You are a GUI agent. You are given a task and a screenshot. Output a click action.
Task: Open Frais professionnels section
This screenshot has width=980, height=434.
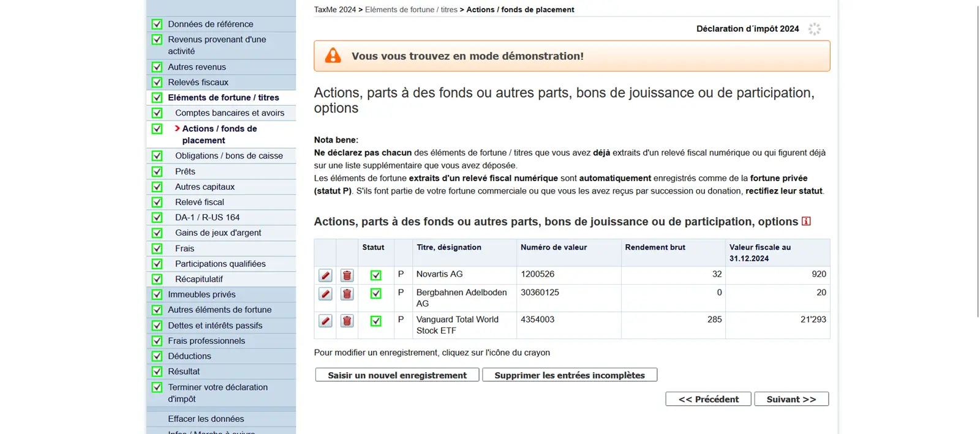[206, 341]
